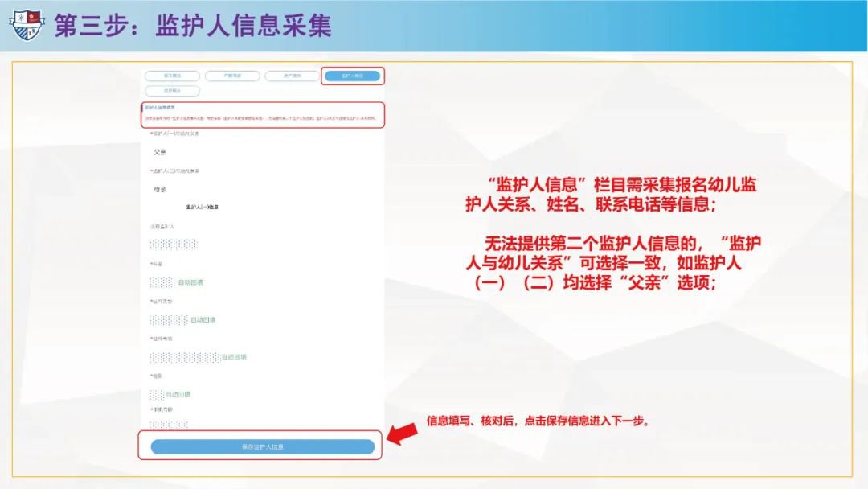Click the paragraph starting “监护人信息”栏目需采集
Screen dimensions: 868x489
[x=611, y=195]
